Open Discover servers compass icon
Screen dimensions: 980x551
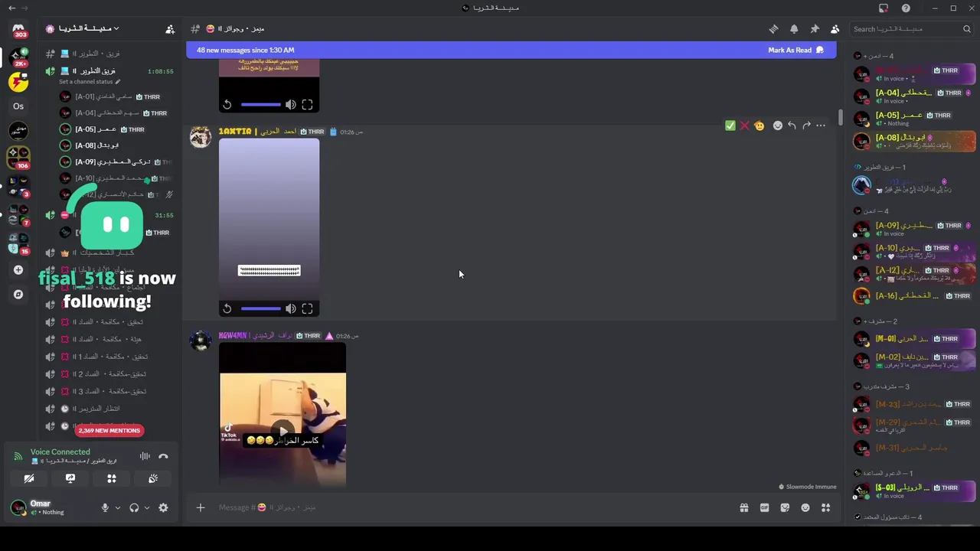pos(18,295)
